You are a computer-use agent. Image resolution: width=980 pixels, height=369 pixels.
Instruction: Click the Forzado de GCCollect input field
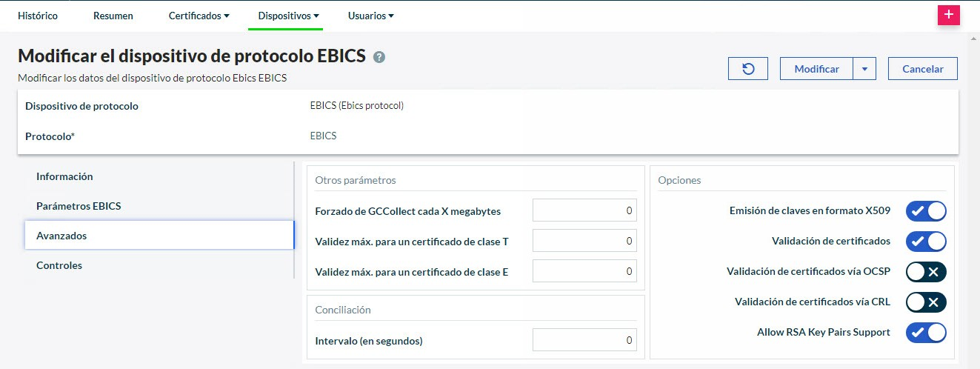pyautogui.click(x=584, y=211)
